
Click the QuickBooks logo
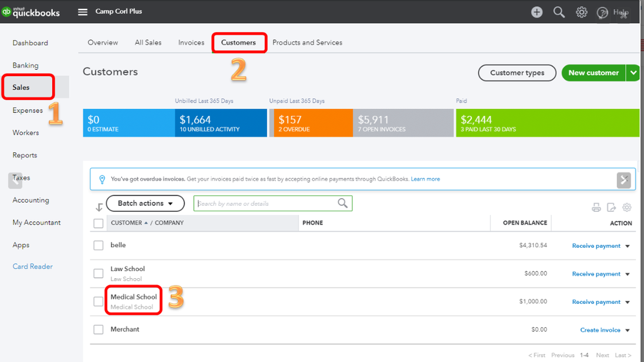coord(31,12)
